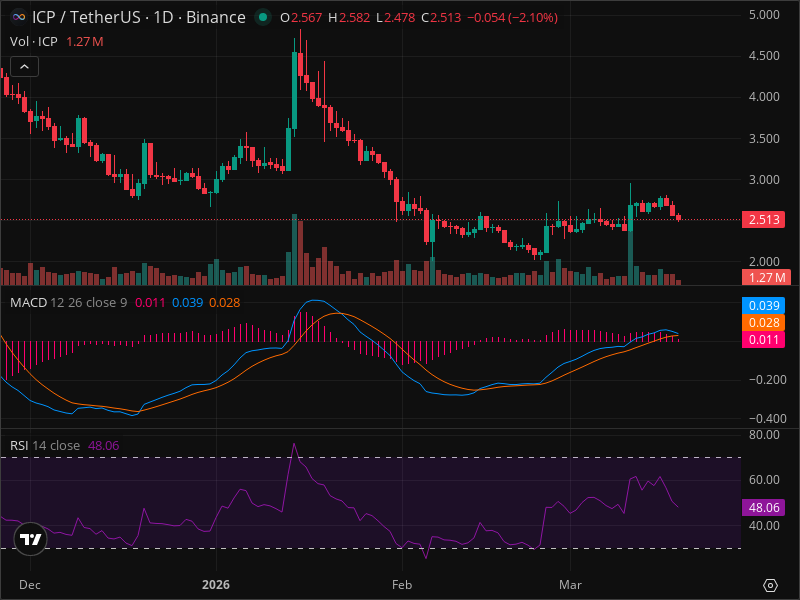Click the 40.00 RSI scale label
Screen dimensions: 800x600
(x=764, y=526)
